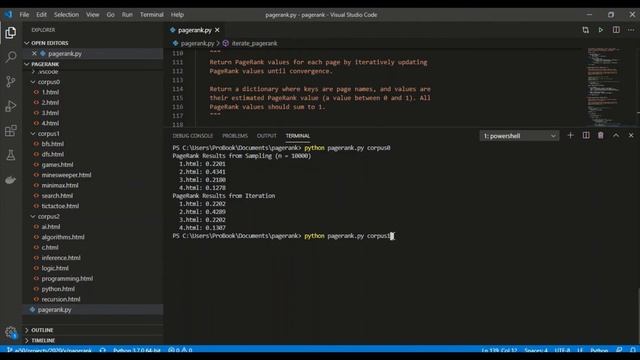The image size is (640, 360).
Task: Click the Spaces indentation status item
Action: 536,350
